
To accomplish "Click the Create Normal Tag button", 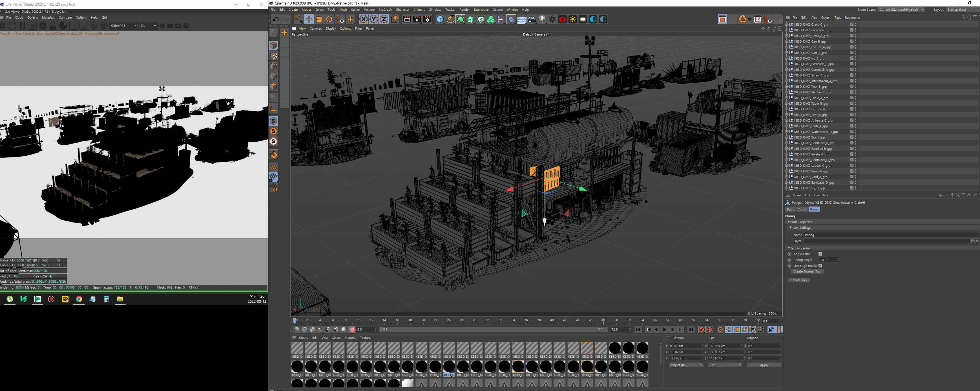I will pos(807,271).
